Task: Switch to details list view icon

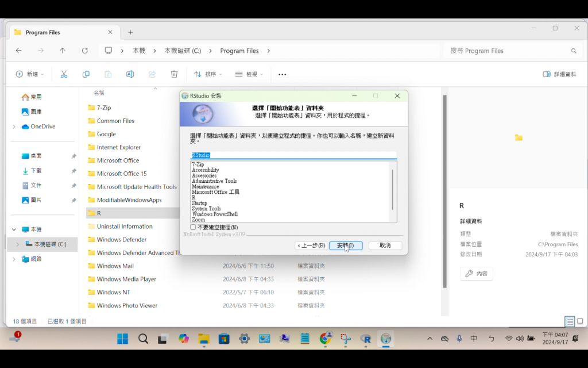Action: [570, 321]
